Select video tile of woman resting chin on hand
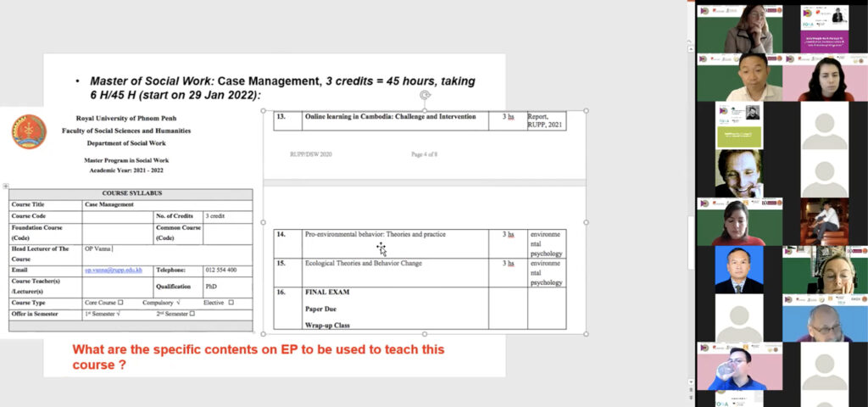 point(739,29)
